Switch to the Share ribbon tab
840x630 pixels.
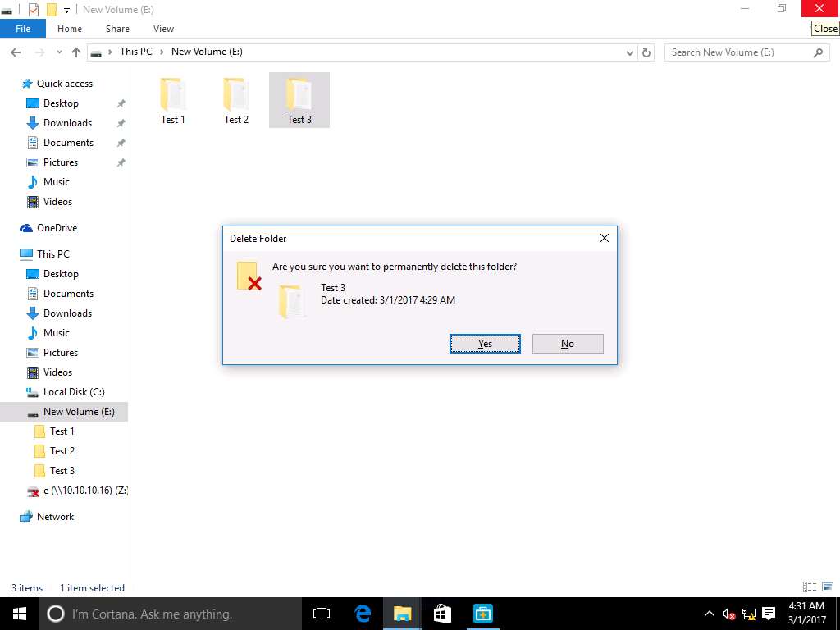click(117, 29)
